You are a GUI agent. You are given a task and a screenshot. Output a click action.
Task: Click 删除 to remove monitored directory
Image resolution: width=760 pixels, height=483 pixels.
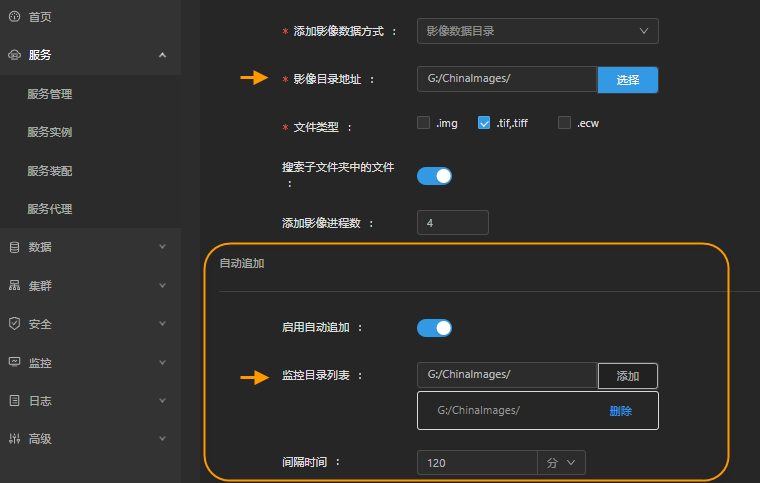[x=620, y=410]
